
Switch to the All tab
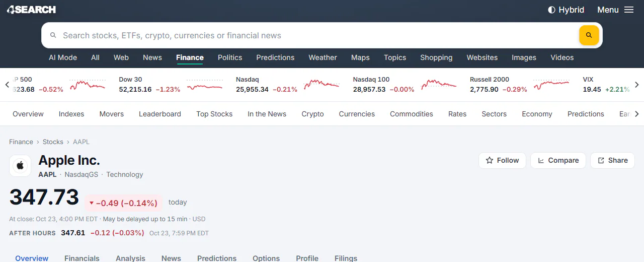(x=95, y=57)
